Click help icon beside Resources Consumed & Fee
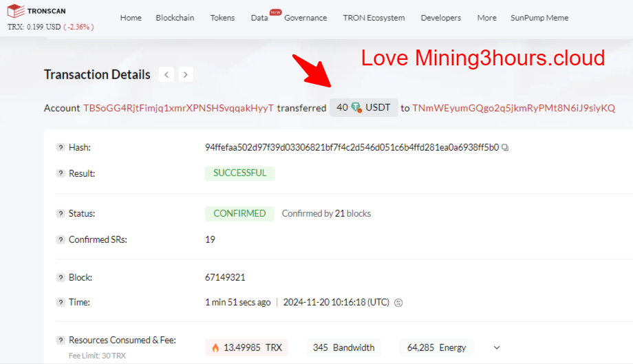Viewport: 633px width, 364px height. [x=61, y=340]
